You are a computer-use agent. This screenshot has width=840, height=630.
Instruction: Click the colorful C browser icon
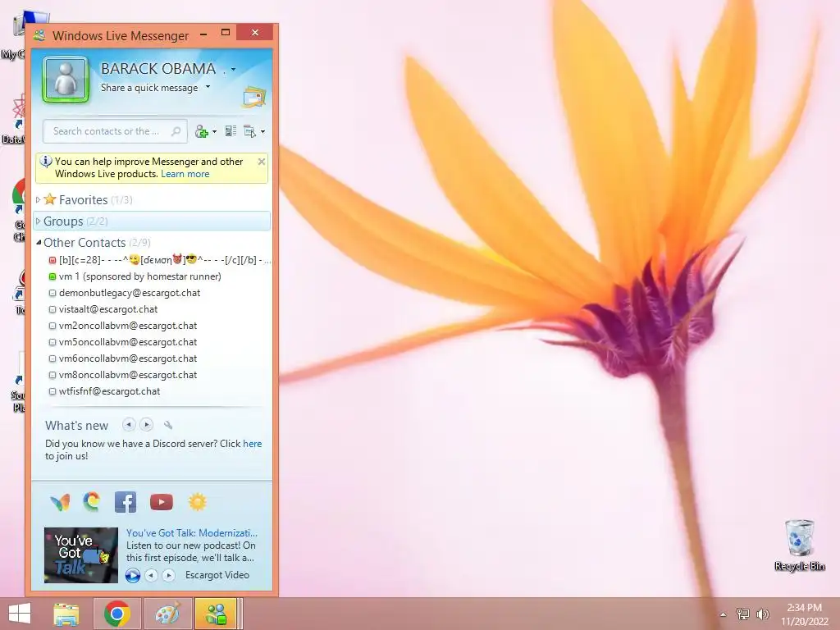(92, 502)
